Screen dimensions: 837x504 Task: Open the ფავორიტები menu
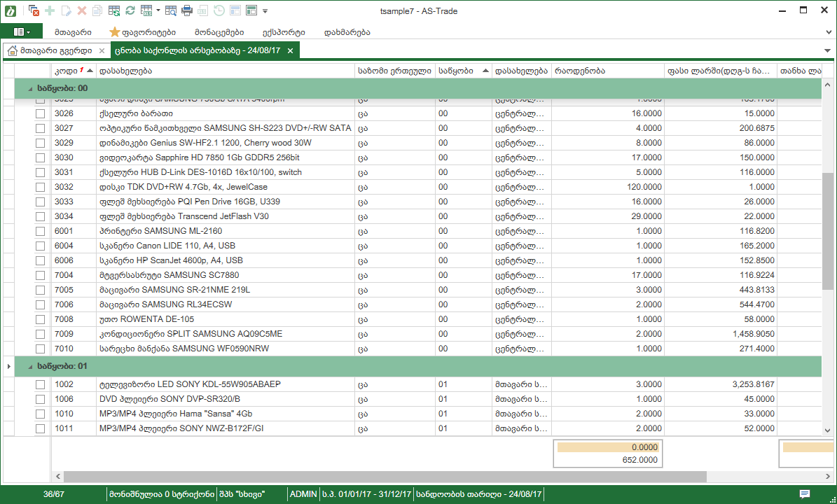[x=142, y=32]
